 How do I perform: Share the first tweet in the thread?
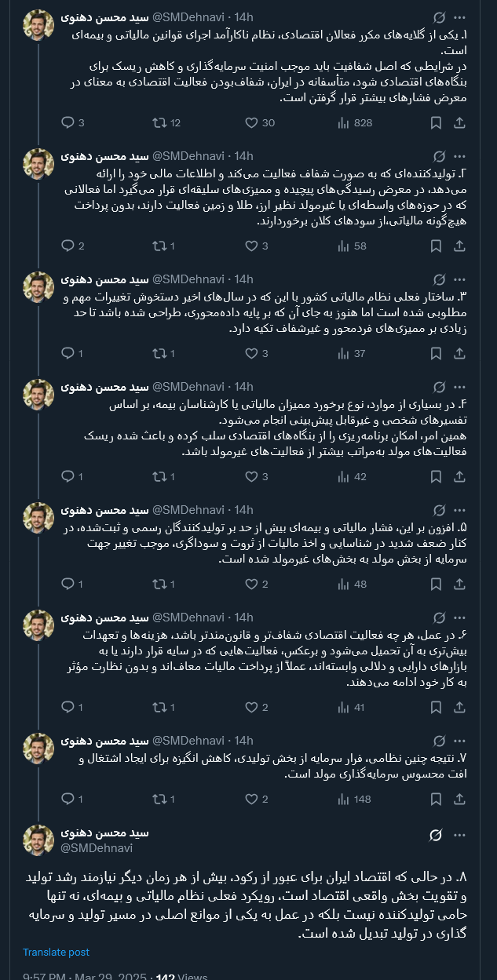[x=460, y=122]
